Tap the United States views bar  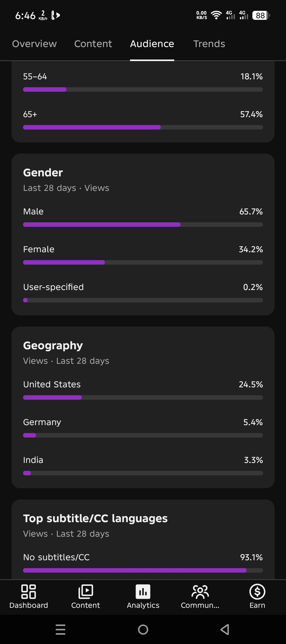tap(143, 398)
